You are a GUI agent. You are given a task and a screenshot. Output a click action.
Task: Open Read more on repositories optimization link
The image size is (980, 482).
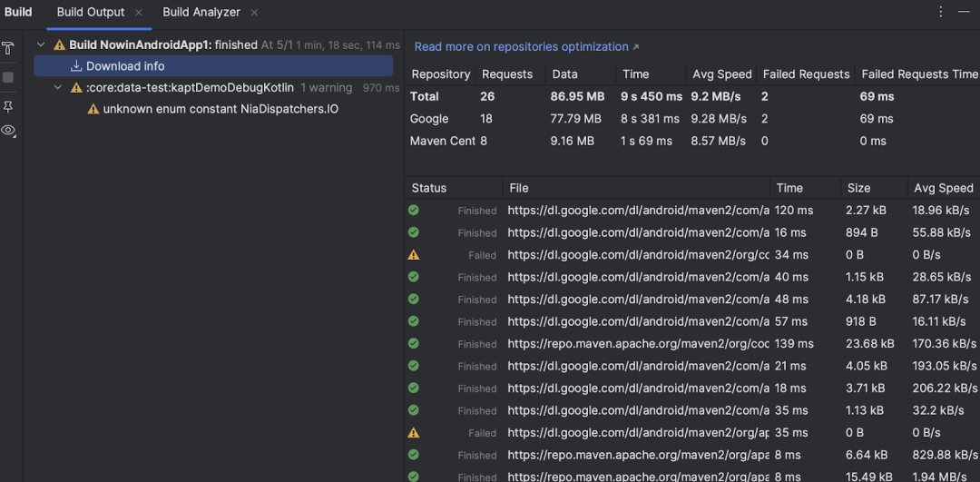pyautogui.click(x=521, y=47)
